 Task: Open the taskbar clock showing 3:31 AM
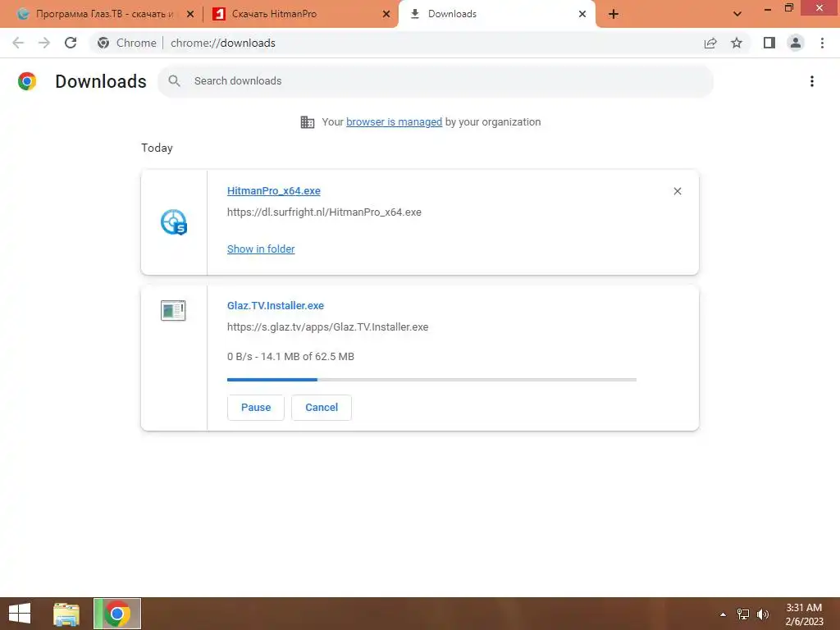pos(804,614)
